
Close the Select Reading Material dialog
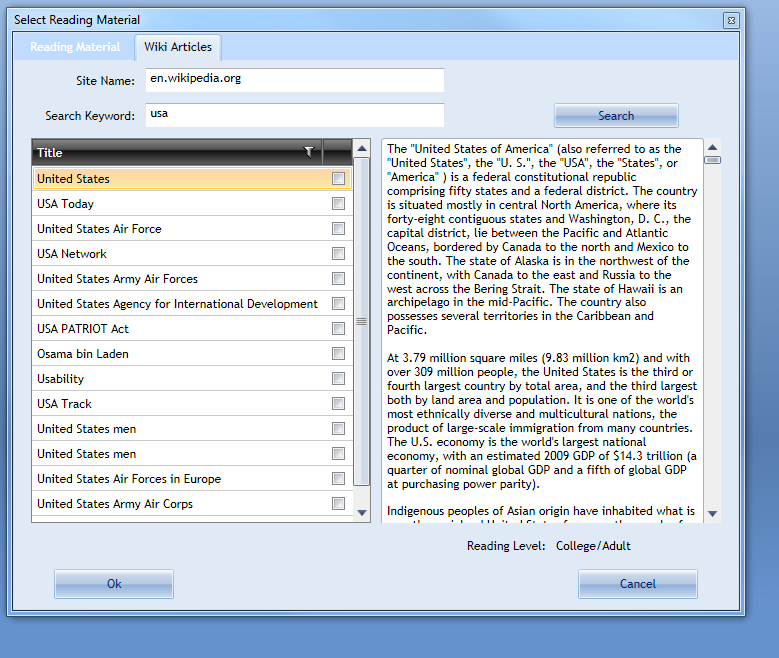731,20
